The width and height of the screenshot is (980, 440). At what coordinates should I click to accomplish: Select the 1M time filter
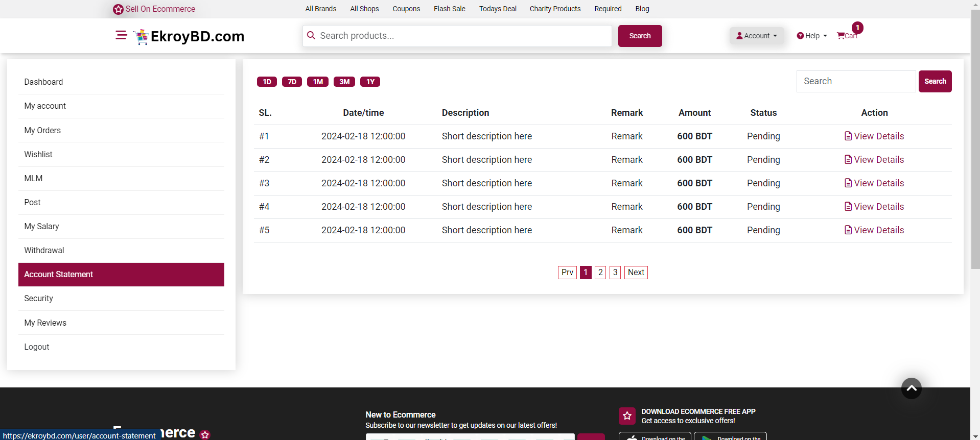tap(318, 82)
